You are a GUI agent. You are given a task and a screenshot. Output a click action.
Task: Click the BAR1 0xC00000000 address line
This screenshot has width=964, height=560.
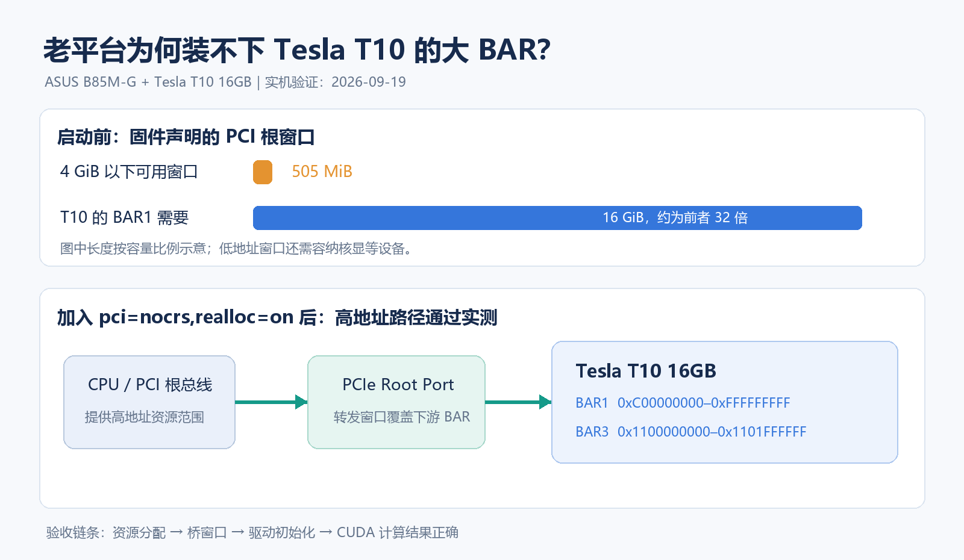(683, 403)
